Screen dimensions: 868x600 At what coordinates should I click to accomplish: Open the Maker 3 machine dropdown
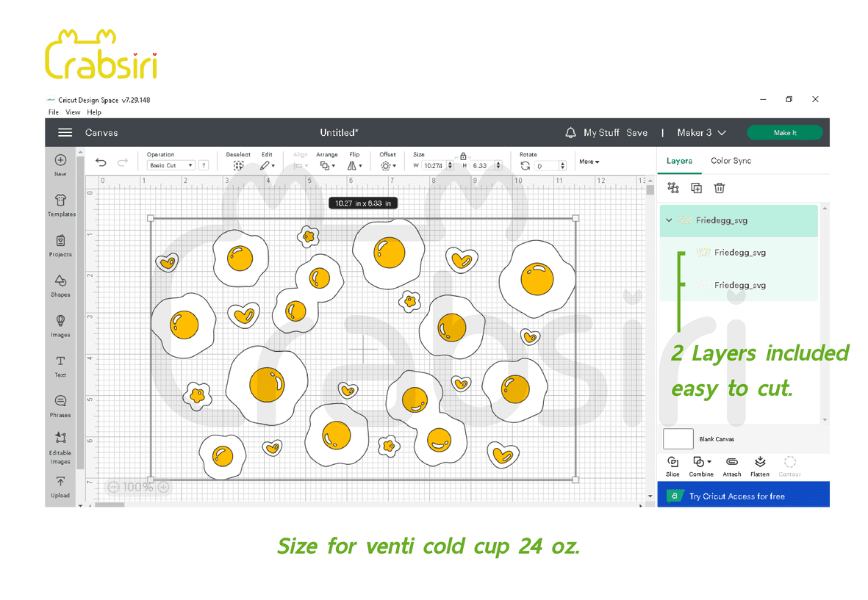701,133
